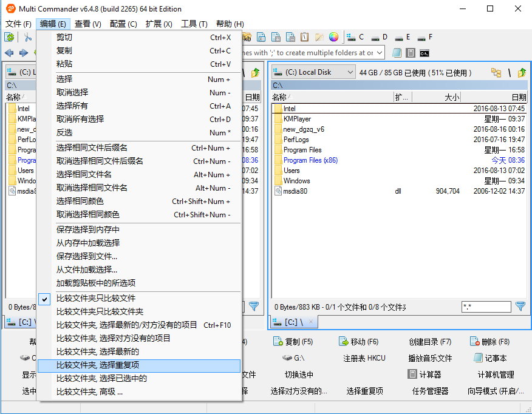Viewport: 532px width, 414px height.
Task: Click the 移动 (F6) button
Action: click(359, 341)
